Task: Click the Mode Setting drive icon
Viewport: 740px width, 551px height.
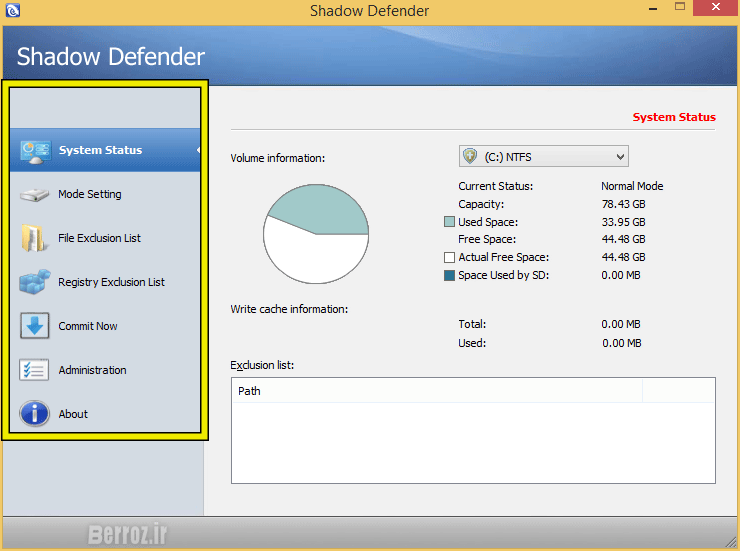Action: pos(34,195)
